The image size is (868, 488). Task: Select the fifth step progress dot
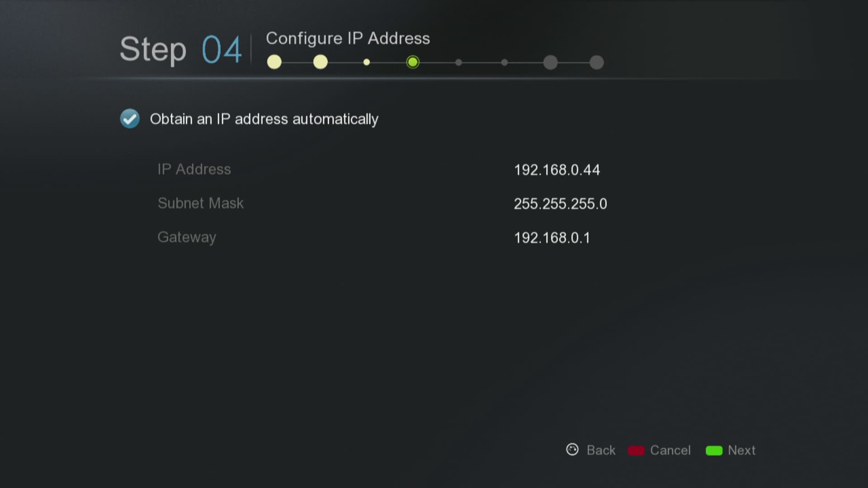point(459,62)
